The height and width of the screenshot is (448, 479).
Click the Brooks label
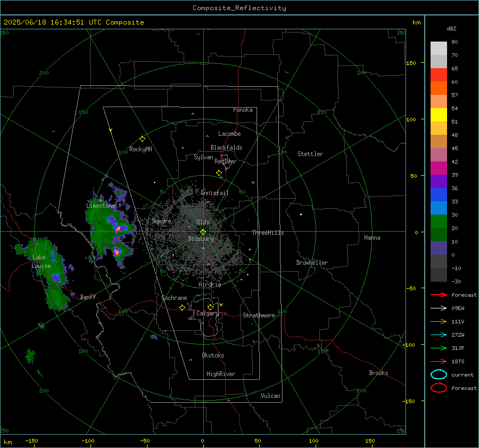tap(378, 373)
